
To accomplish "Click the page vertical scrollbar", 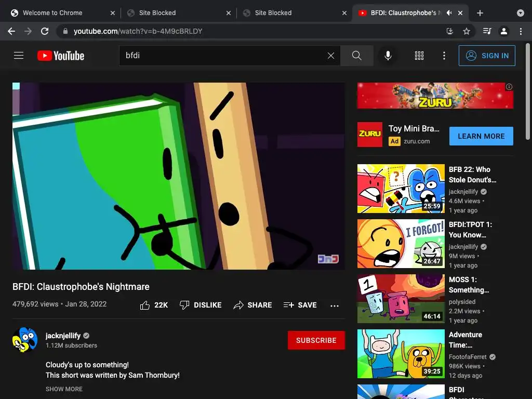I will point(528,91).
